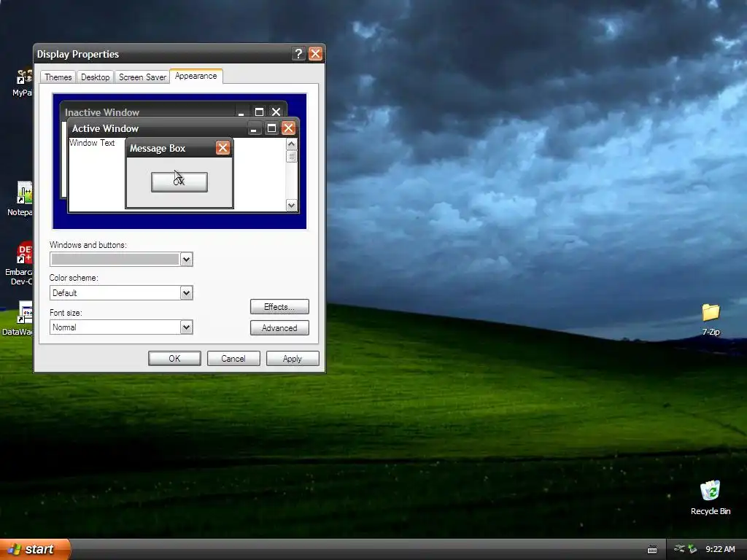Open the DataWar desktop shortcut icon
The image size is (747, 560).
tap(25, 312)
